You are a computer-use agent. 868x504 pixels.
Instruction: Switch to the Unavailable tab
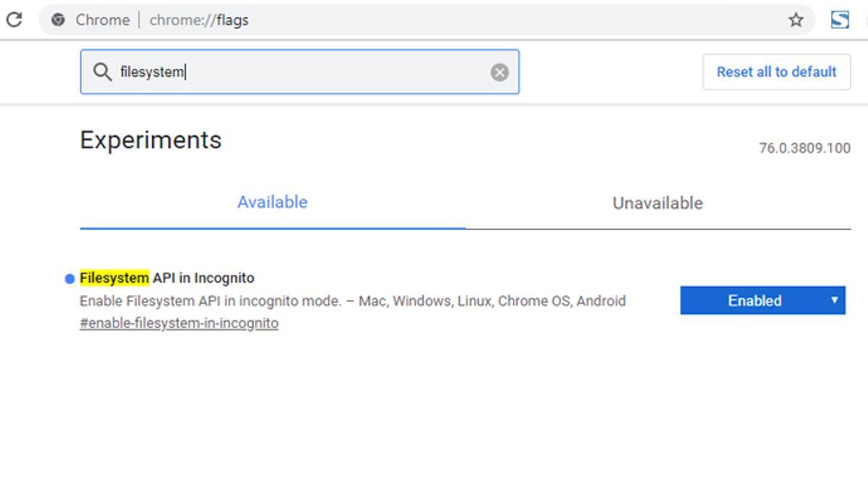coord(658,203)
